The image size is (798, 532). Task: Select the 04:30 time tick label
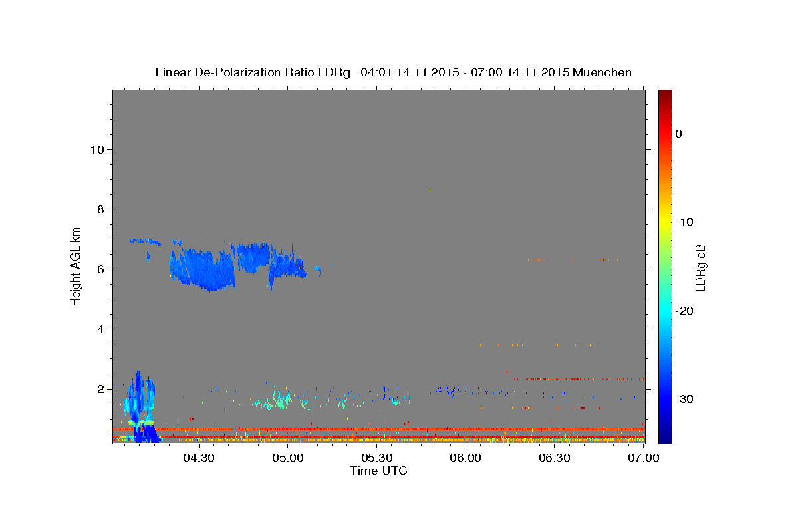point(198,458)
